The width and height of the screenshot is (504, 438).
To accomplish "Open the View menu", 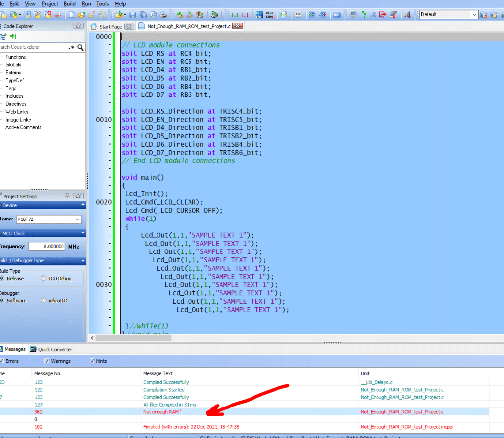I will 30,4.
